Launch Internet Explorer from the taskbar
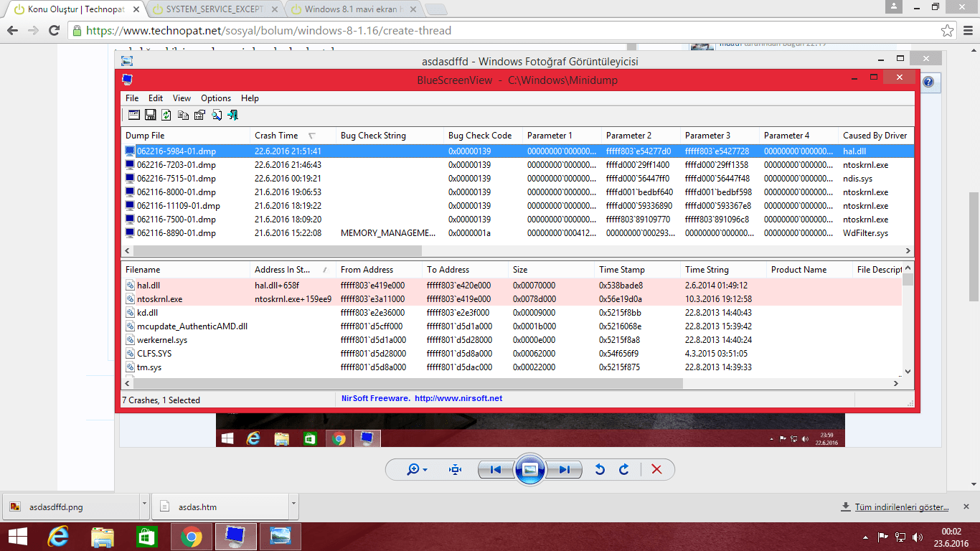Viewport: 980px width, 551px height. [58, 537]
